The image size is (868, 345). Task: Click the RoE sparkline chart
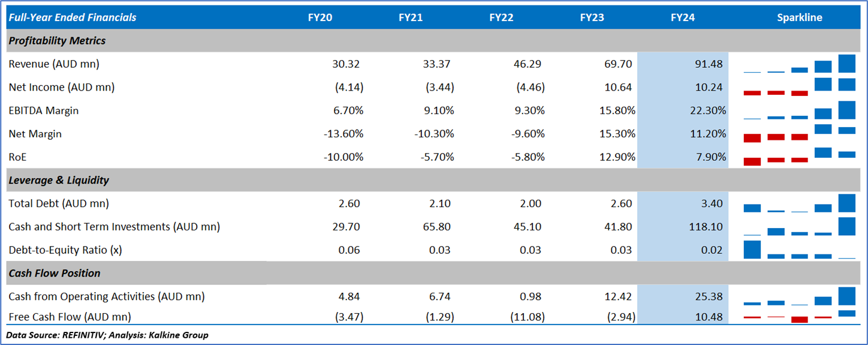point(799,157)
